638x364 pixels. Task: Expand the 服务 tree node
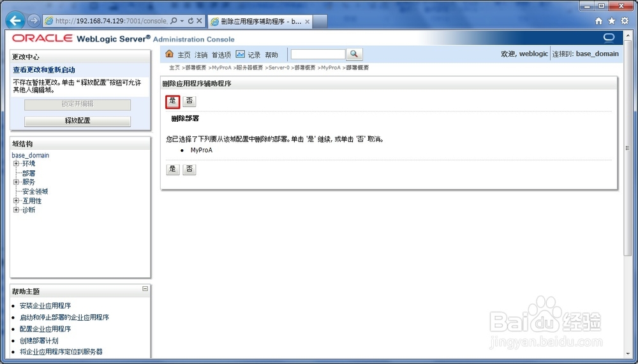[x=16, y=182]
